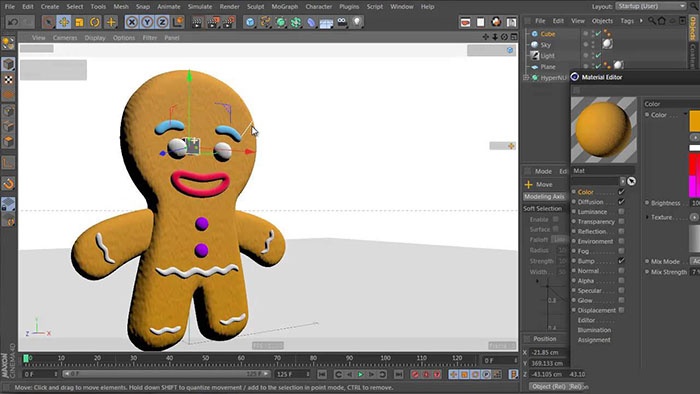700x394 pixels.
Task: Toggle the Bump channel checkbox
Action: tap(621, 261)
